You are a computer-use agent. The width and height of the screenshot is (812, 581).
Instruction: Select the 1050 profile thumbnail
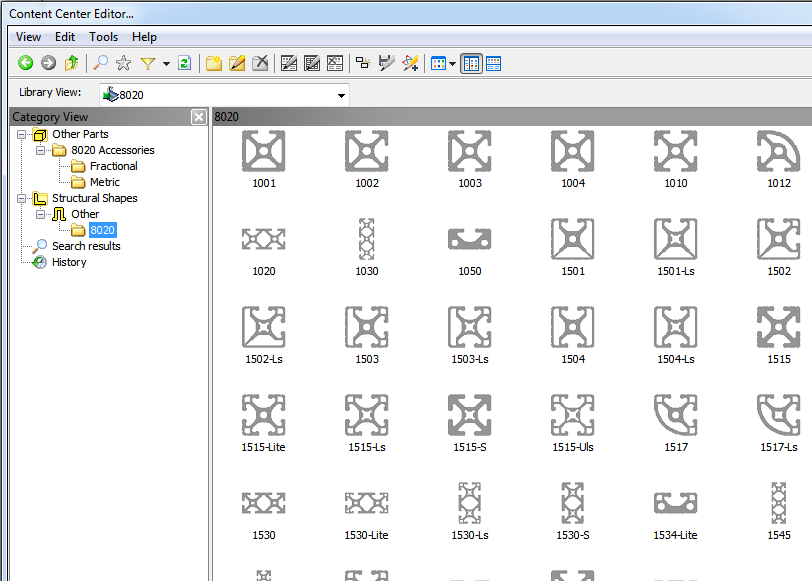coord(470,239)
